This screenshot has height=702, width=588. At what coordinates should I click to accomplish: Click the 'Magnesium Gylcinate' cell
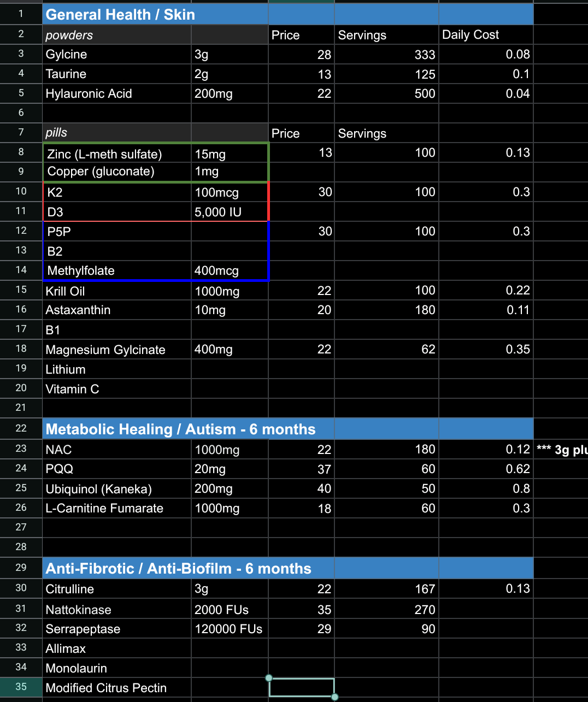coord(117,350)
